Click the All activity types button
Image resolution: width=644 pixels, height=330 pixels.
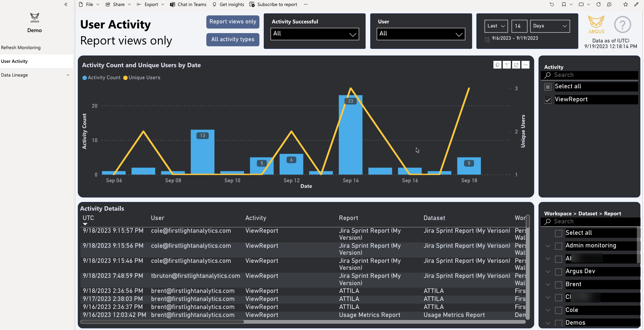(233, 39)
